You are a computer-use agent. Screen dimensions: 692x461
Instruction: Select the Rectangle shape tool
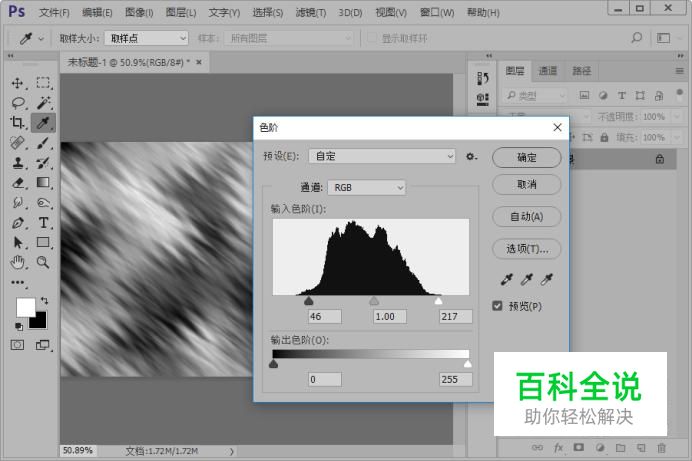[x=43, y=243]
